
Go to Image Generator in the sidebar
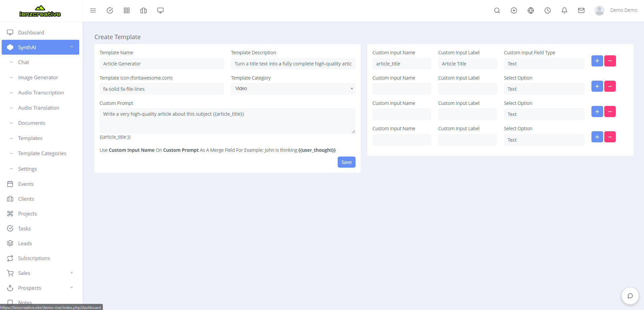[38, 77]
